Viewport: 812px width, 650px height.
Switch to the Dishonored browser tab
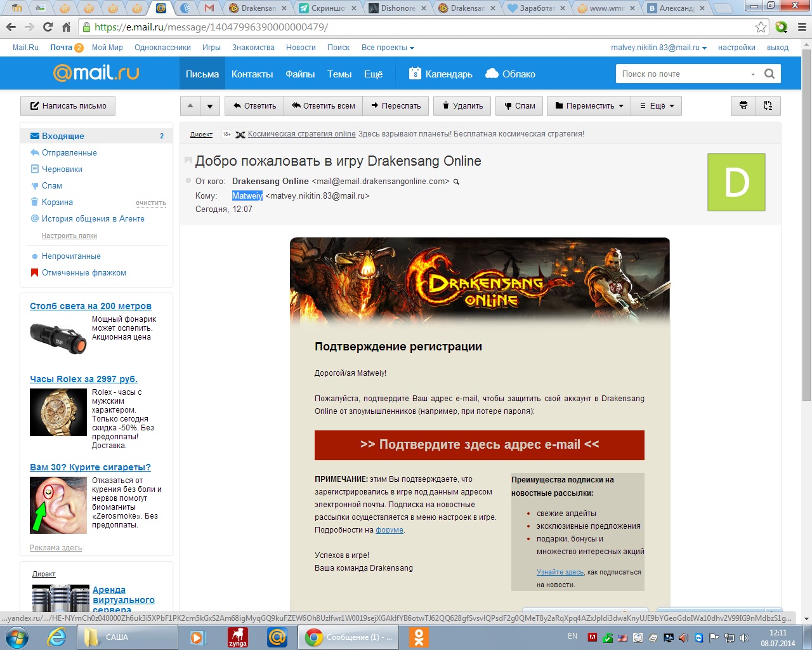point(398,8)
